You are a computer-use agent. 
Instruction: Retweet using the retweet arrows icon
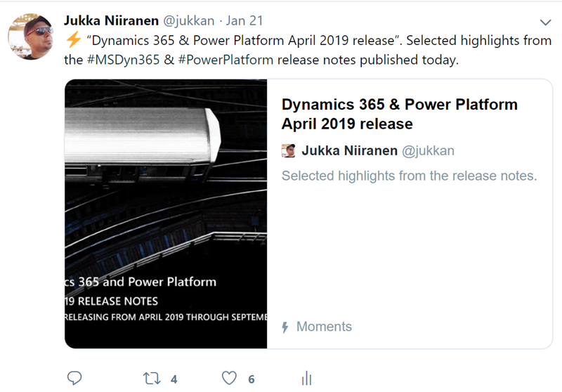(x=152, y=379)
